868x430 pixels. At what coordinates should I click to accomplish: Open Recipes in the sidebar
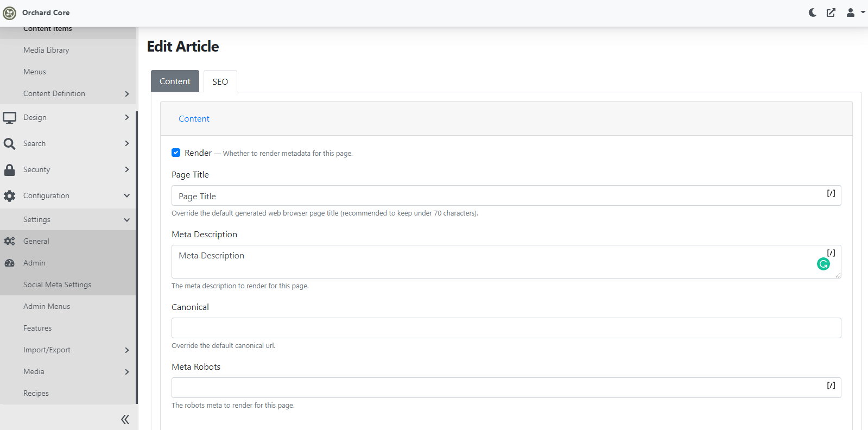36,393
